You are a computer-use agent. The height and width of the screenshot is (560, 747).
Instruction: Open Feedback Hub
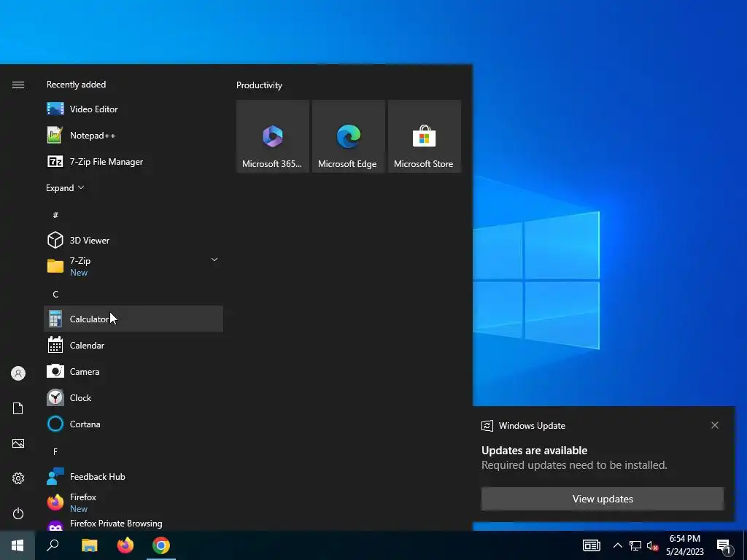pos(133,476)
